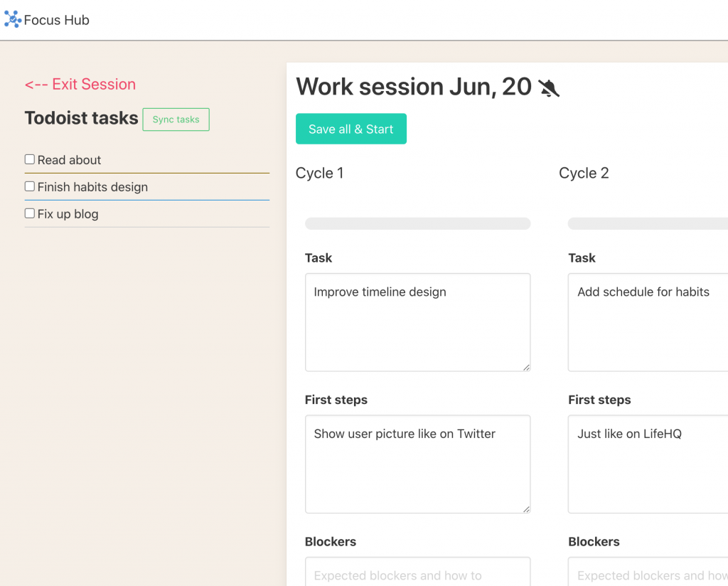Tick the Fix up blog checkbox
Screen dimensions: 728x586
coord(30,213)
